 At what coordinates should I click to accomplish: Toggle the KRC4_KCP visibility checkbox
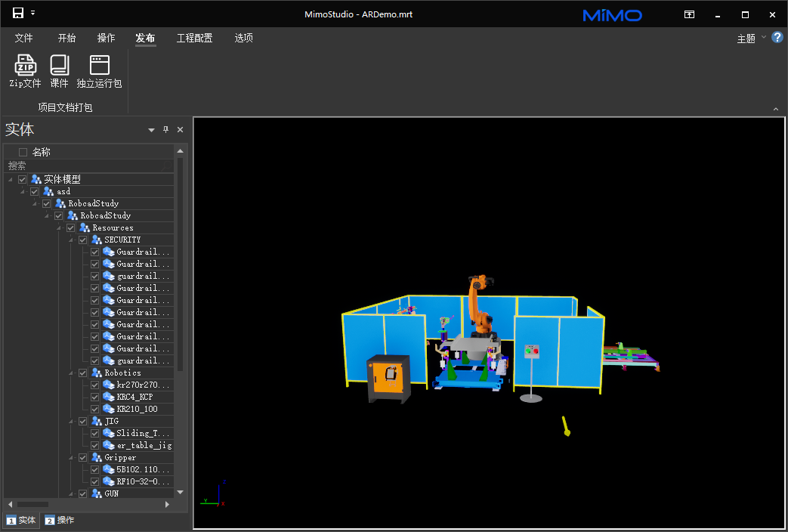tap(95, 397)
